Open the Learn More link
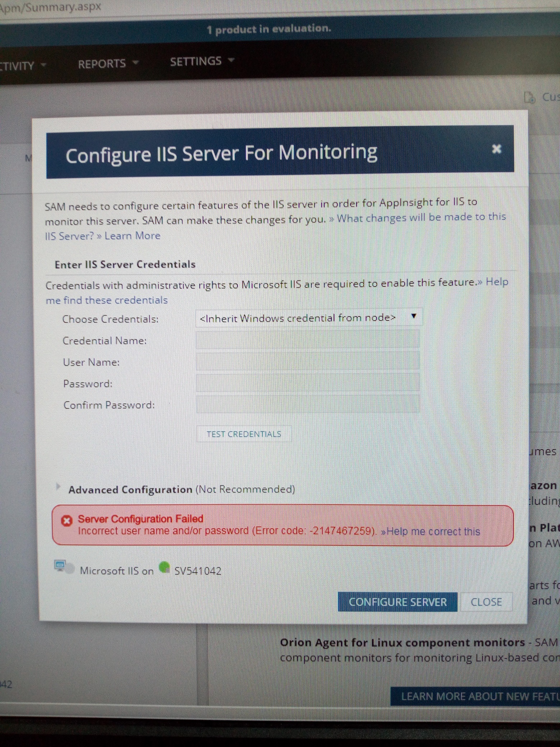Screen dimensions: 560x747 click(x=132, y=236)
